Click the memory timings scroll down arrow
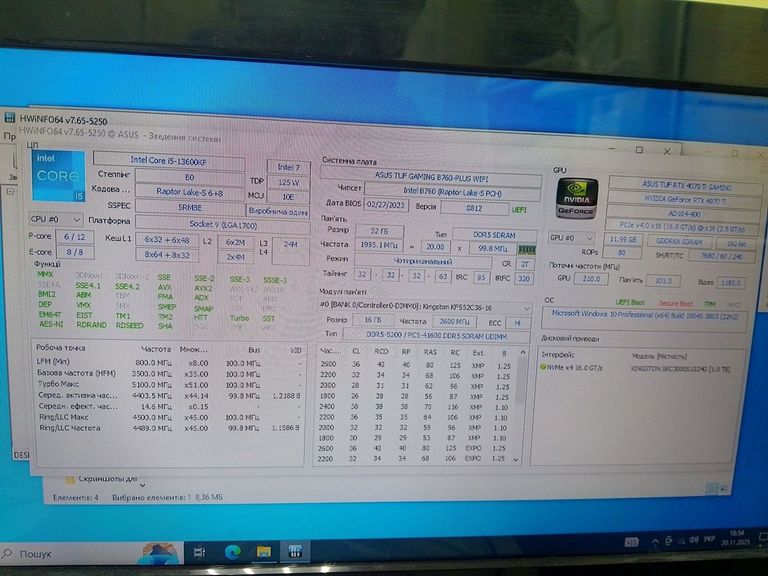 (x=516, y=459)
